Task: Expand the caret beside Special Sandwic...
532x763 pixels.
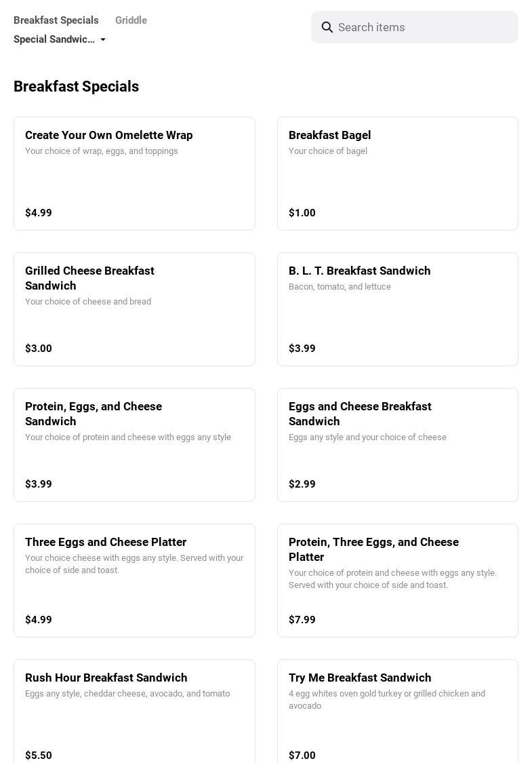Action: pyautogui.click(x=103, y=40)
